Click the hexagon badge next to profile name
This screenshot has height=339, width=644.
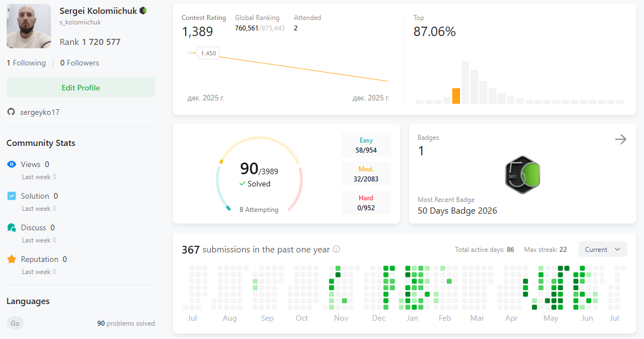(x=143, y=11)
